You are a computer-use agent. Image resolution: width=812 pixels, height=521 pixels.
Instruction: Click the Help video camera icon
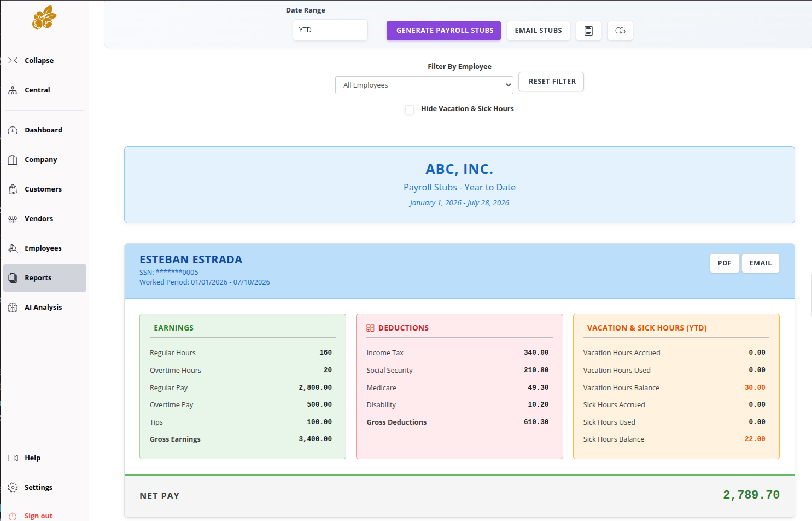tap(13, 458)
